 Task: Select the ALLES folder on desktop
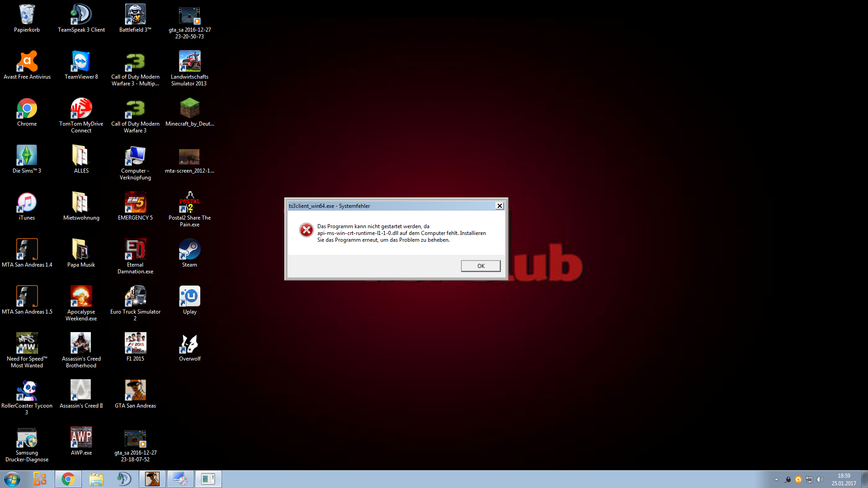tap(81, 160)
